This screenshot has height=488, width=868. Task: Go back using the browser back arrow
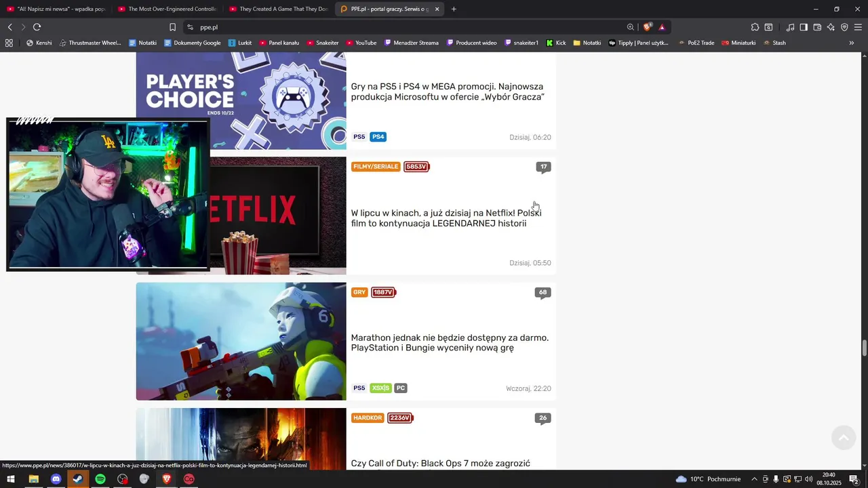pos(10,27)
